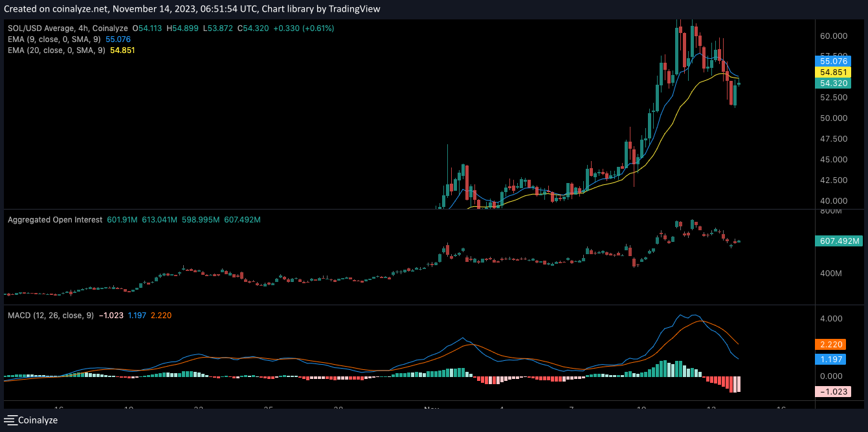868x432 pixels.
Task: Select the SOL/USD Average 4h legend title
Action: click(68, 28)
